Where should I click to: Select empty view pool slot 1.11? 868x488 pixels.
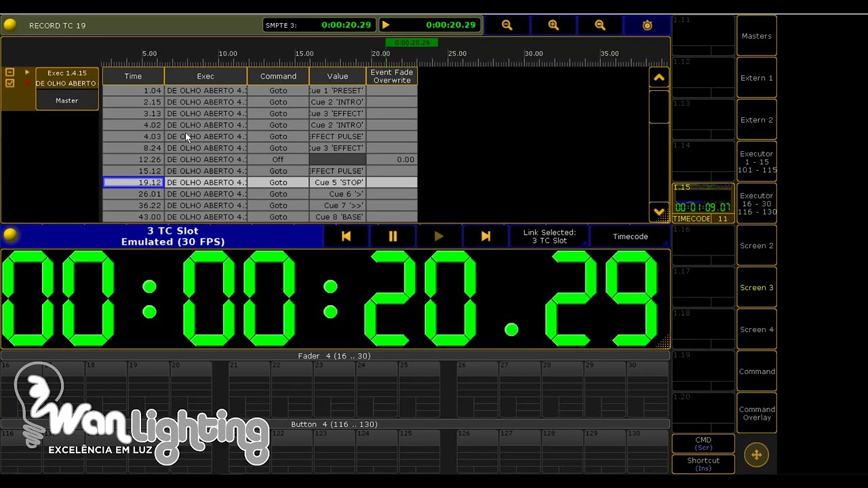pos(703,36)
